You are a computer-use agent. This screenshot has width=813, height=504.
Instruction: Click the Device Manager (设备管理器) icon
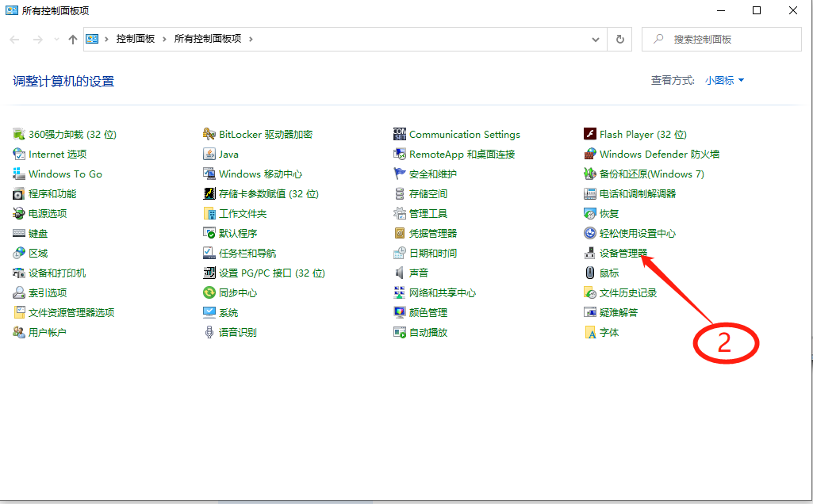[x=589, y=254]
